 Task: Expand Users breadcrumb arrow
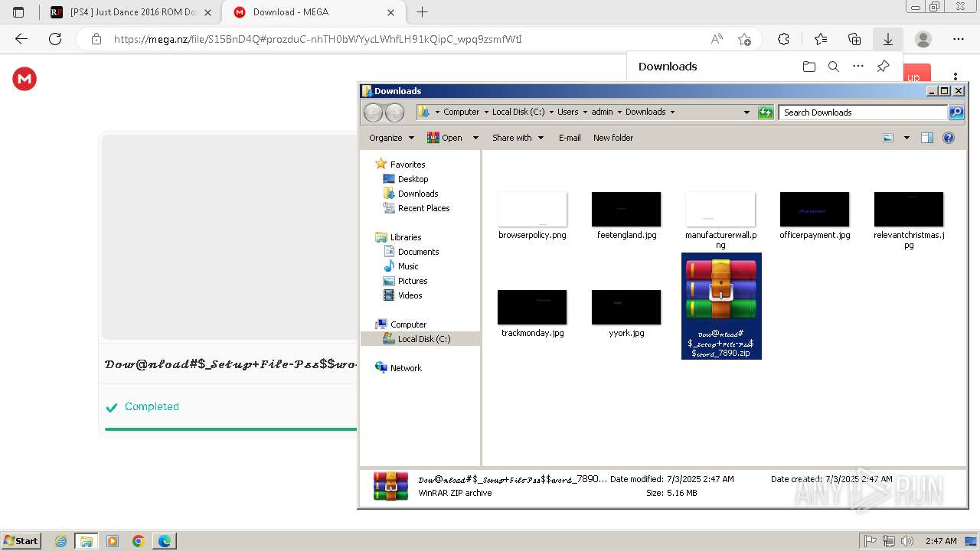tap(585, 112)
